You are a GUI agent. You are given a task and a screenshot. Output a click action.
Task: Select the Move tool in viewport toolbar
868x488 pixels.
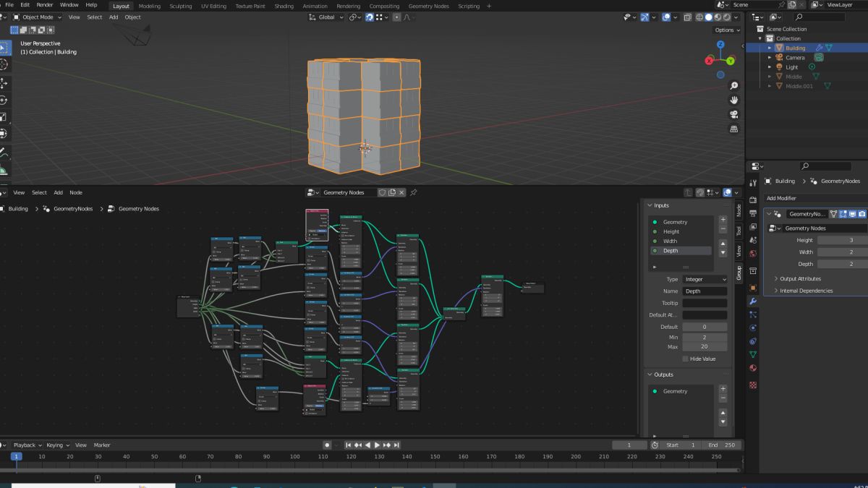(x=3, y=82)
